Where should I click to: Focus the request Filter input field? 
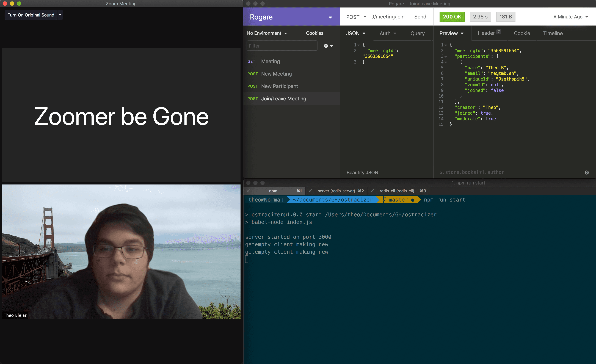pyautogui.click(x=282, y=46)
